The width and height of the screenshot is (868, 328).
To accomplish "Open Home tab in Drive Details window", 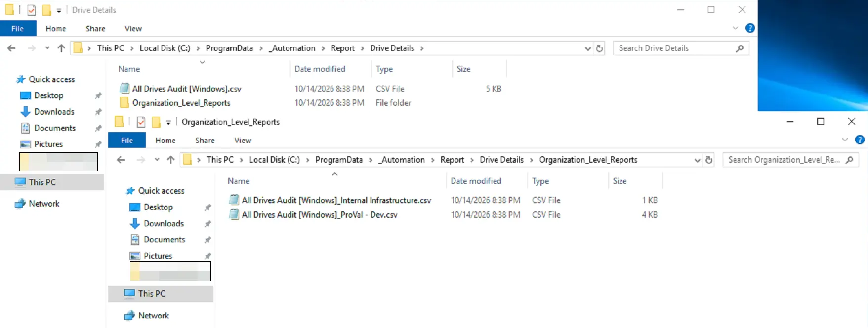I will [56, 29].
